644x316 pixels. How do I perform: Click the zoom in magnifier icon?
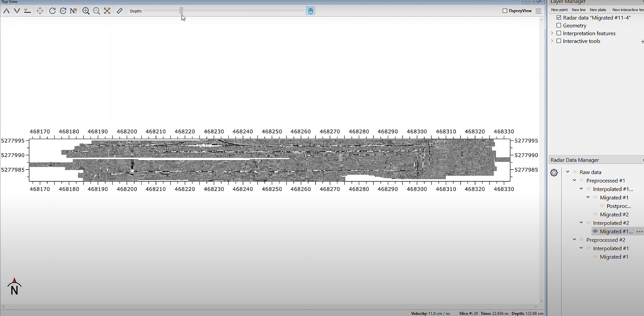pos(86,11)
